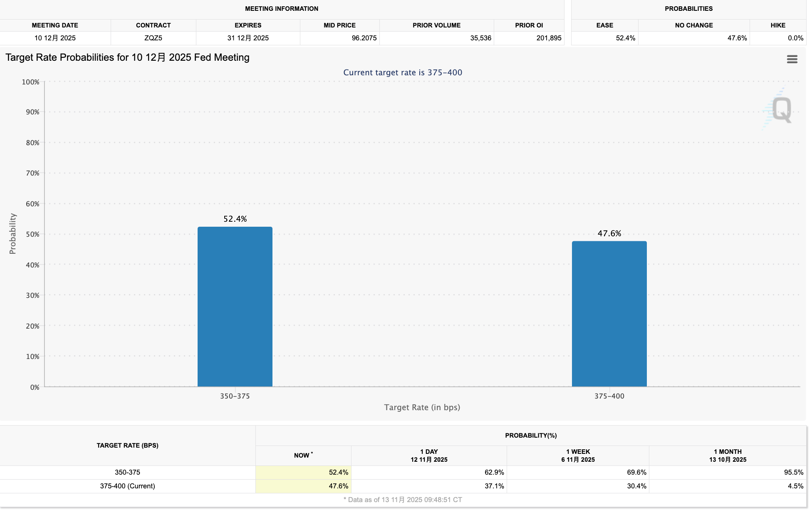Select the 375-400 (Current) row label
Image resolution: width=812 pixels, height=510 pixels.
[127, 486]
